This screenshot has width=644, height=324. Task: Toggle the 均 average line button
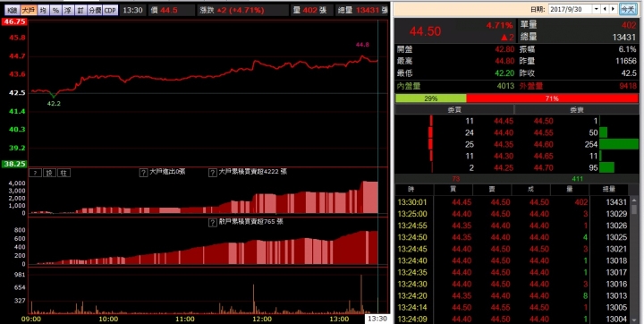click(43, 10)
